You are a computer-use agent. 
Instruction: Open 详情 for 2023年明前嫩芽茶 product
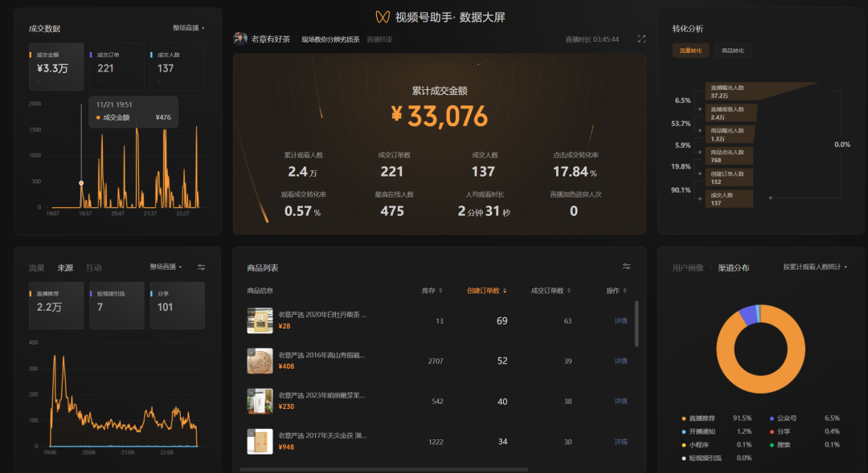pyautogui.click(x=620, y=401)
